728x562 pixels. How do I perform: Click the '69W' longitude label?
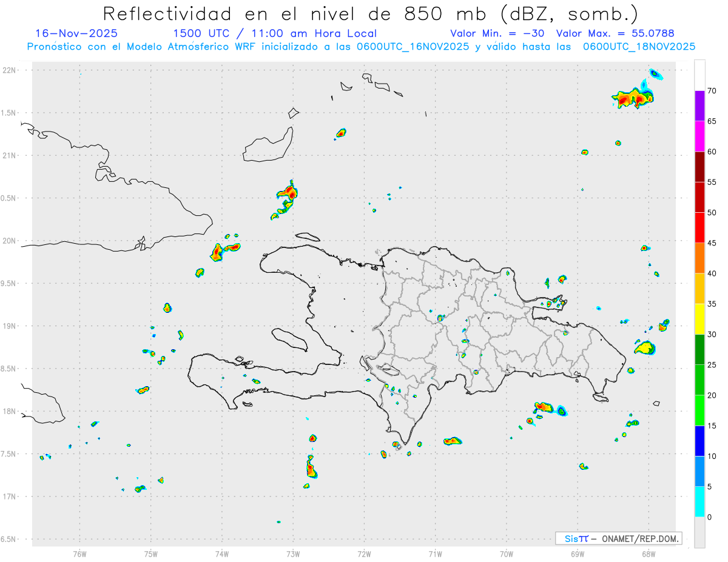578,554
